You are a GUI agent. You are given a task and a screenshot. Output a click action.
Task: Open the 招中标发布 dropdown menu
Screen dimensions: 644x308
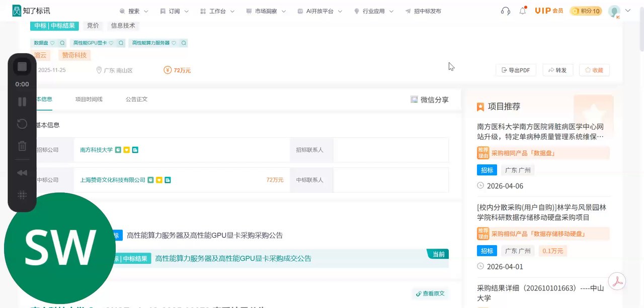click(423, 11)
